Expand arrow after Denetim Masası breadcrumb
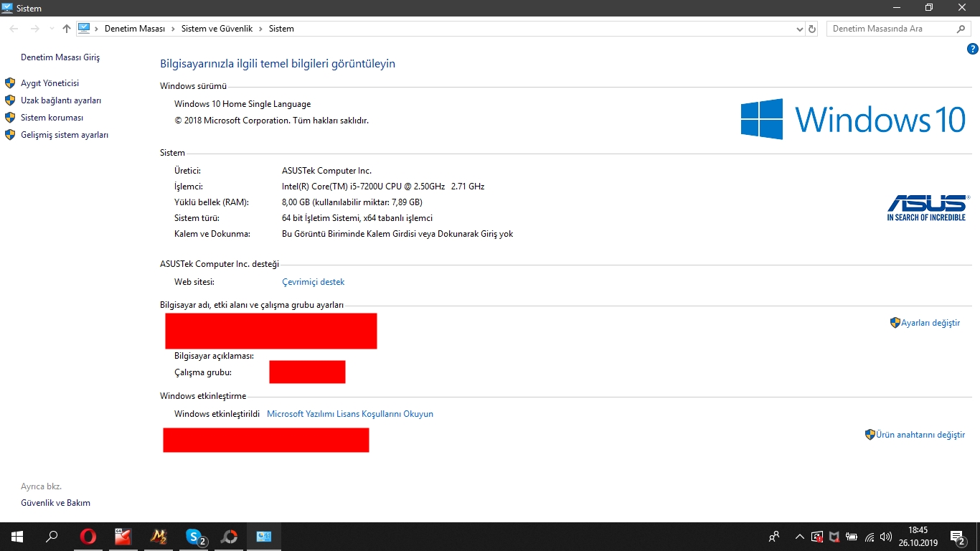 pyautogui.click(x=174, y=29)
